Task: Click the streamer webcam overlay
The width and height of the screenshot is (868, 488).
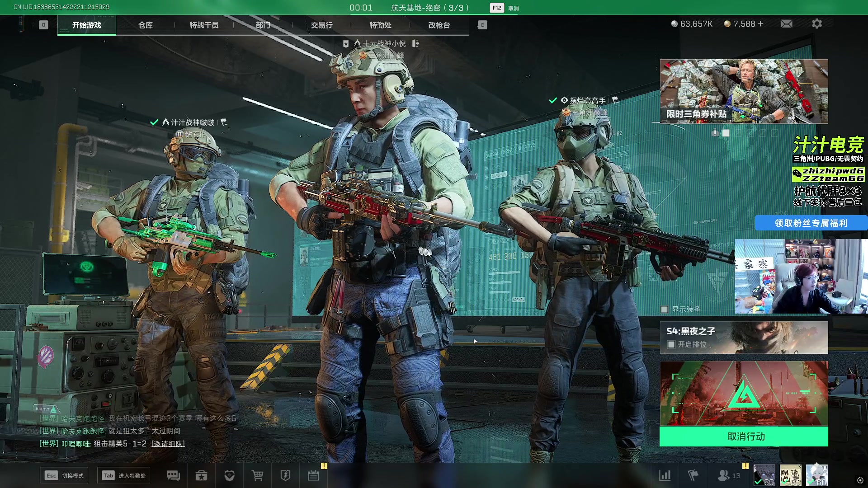Action: (x=801, y=277)
